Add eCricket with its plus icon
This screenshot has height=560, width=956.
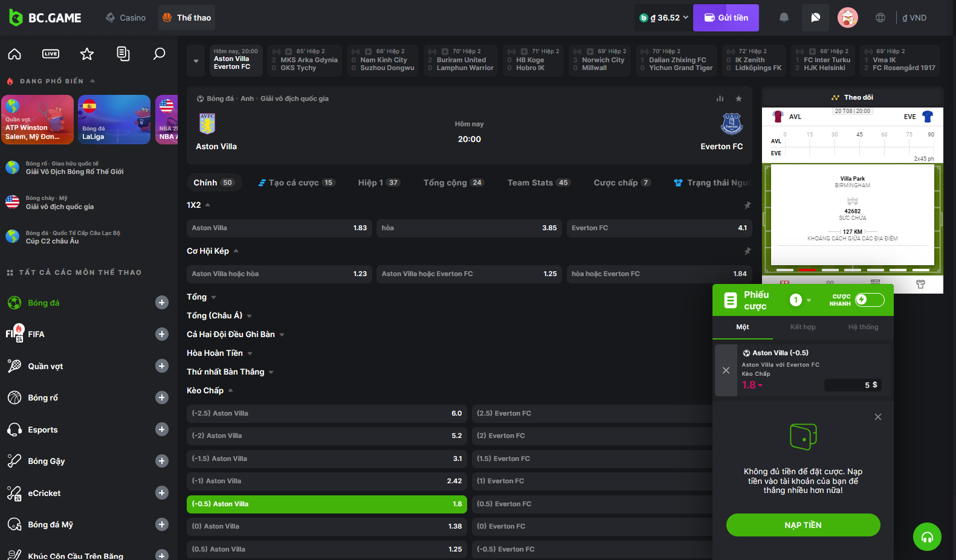point(162,493)
